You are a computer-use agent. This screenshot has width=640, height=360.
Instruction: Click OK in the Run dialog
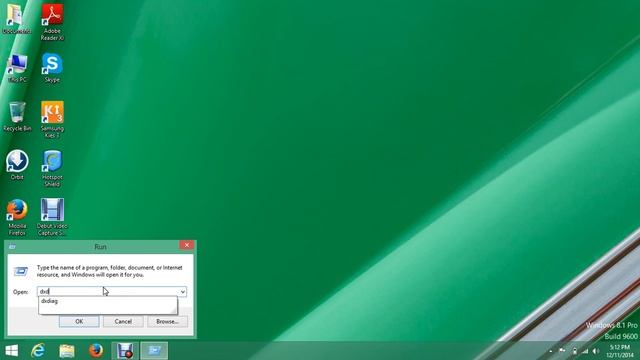click(79, 322)
